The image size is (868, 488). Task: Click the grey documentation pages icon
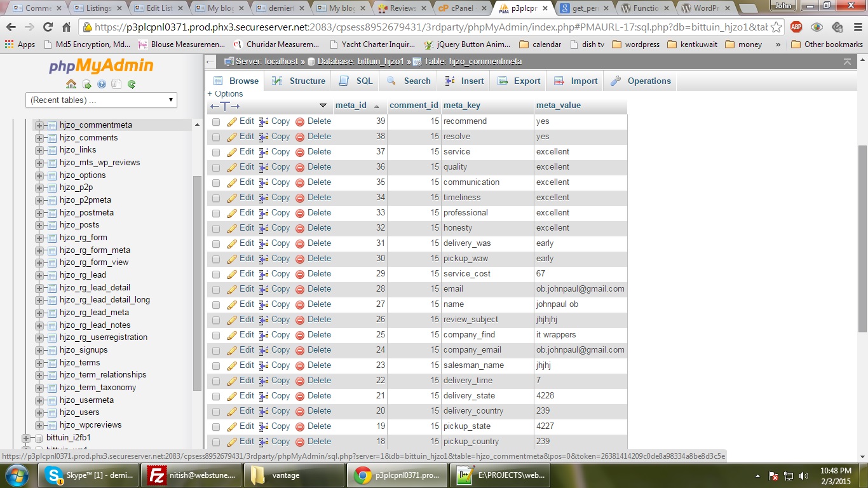(x=116, y=84)
